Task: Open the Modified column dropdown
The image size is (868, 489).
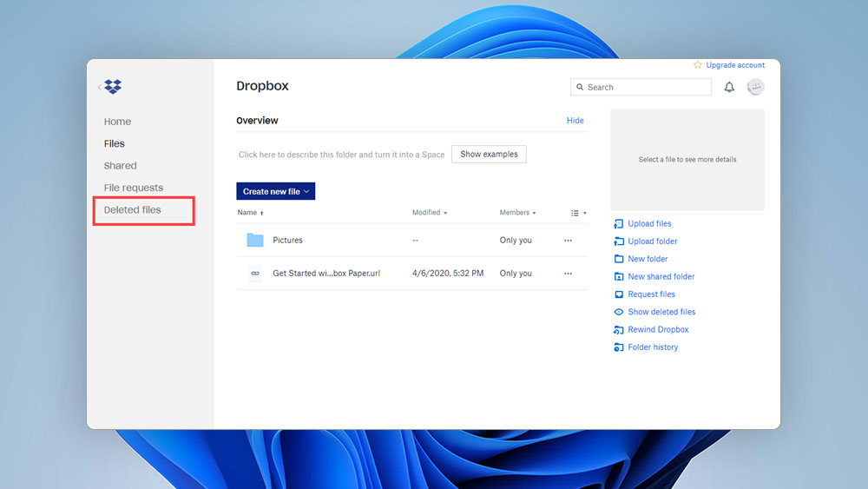Action: [429, 213]
